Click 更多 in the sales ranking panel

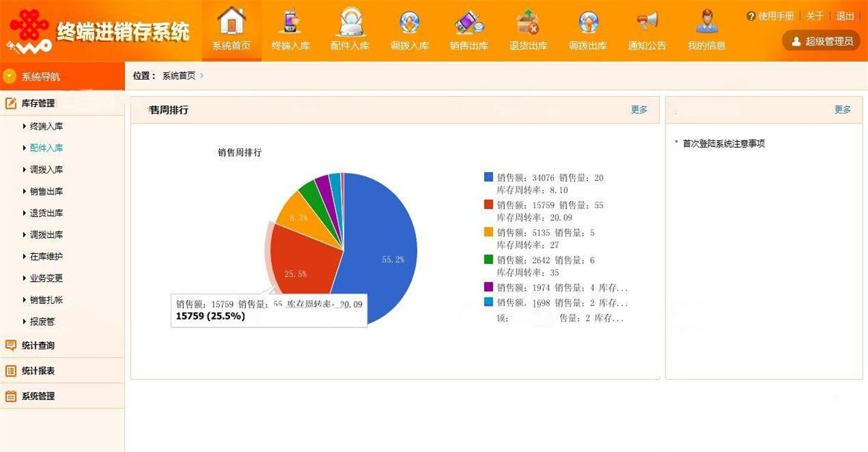tap(639, 110)
